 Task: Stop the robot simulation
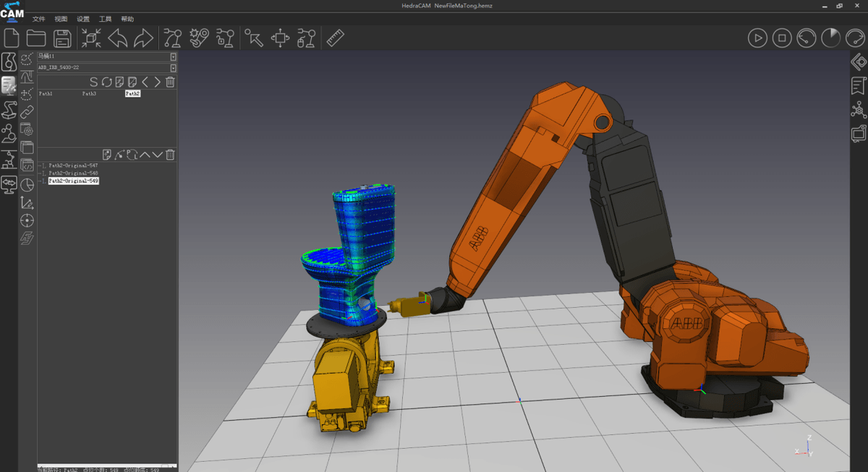(x=782, y=38)
